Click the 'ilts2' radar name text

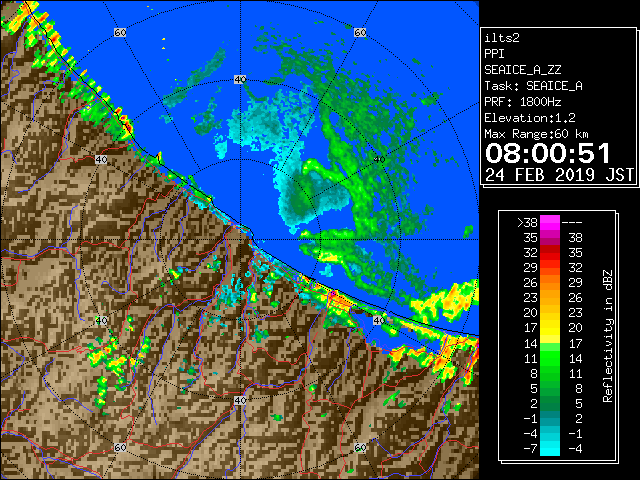pyautogui.click(x=502, y=38)
